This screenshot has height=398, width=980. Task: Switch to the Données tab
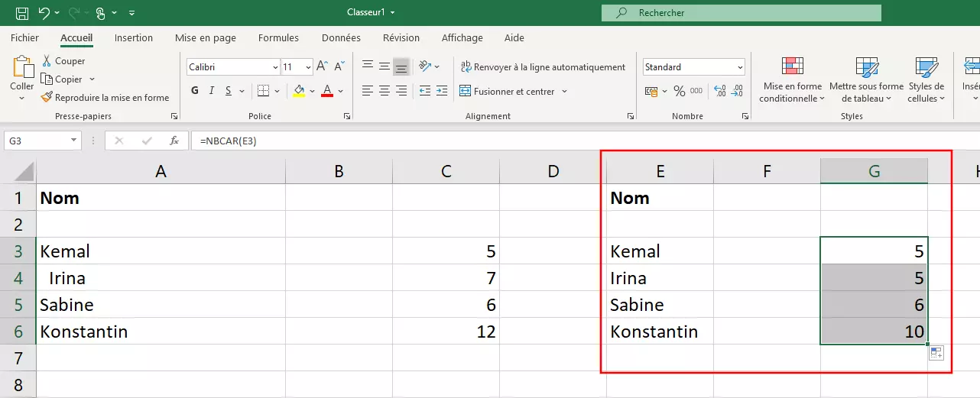click(341, 37)
